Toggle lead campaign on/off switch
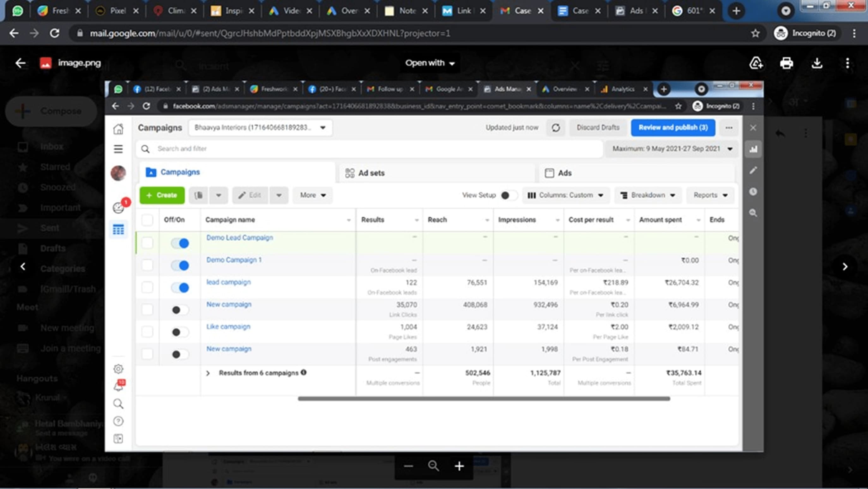This screenshot has width=868, height=489. click(x=180, y=288)
